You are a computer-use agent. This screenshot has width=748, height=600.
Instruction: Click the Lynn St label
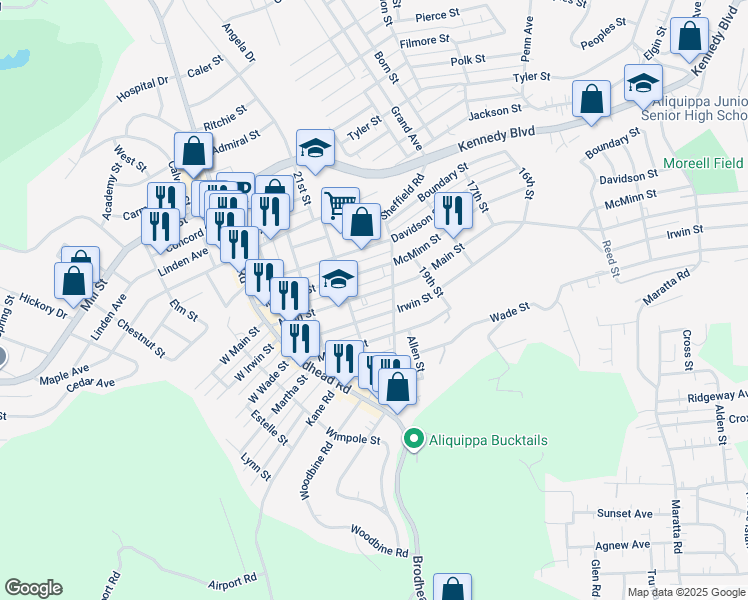256,466
